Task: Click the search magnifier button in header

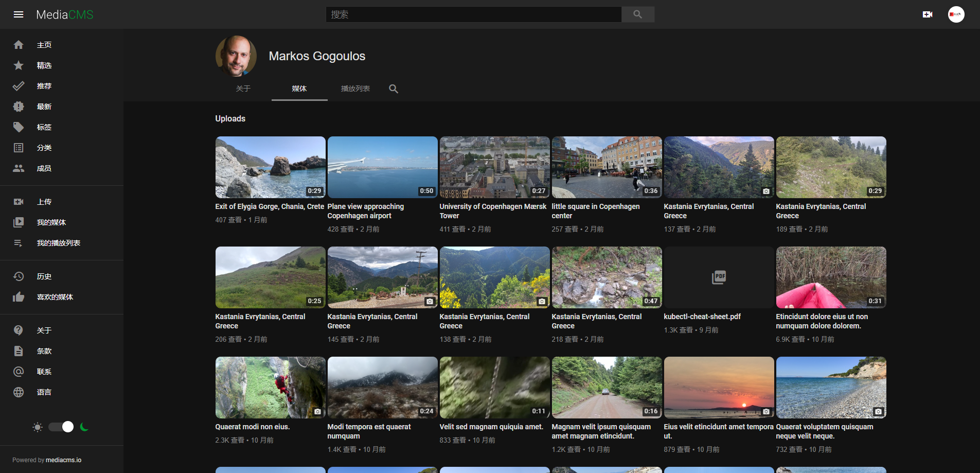Action: point(637,14)
